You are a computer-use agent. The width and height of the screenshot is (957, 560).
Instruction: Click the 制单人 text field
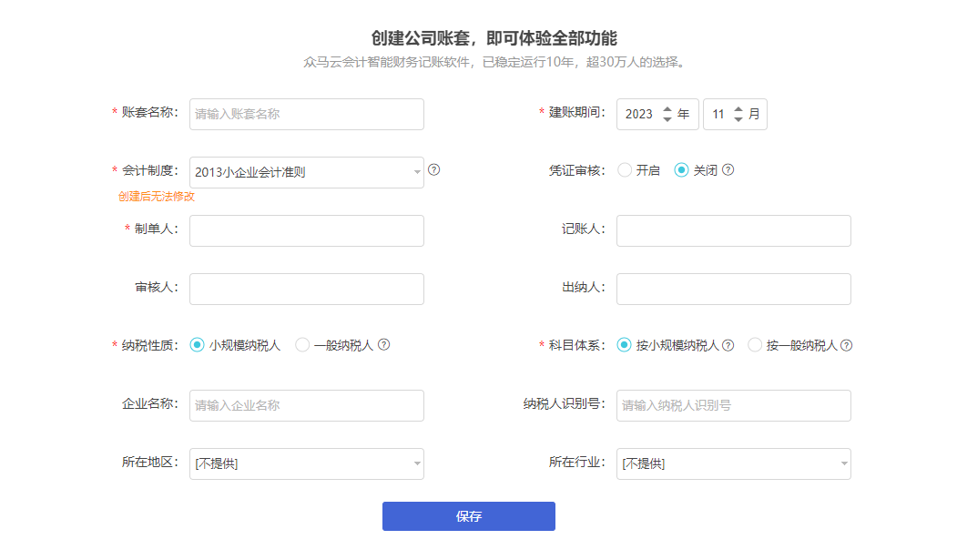point(306,230)
